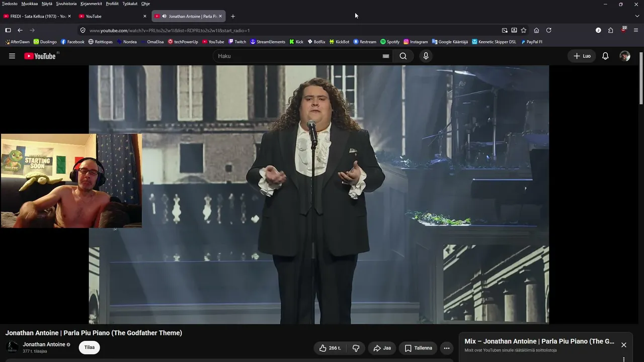
Task: Open the Sivuhistoria menu
Action: tap(66, 4)
